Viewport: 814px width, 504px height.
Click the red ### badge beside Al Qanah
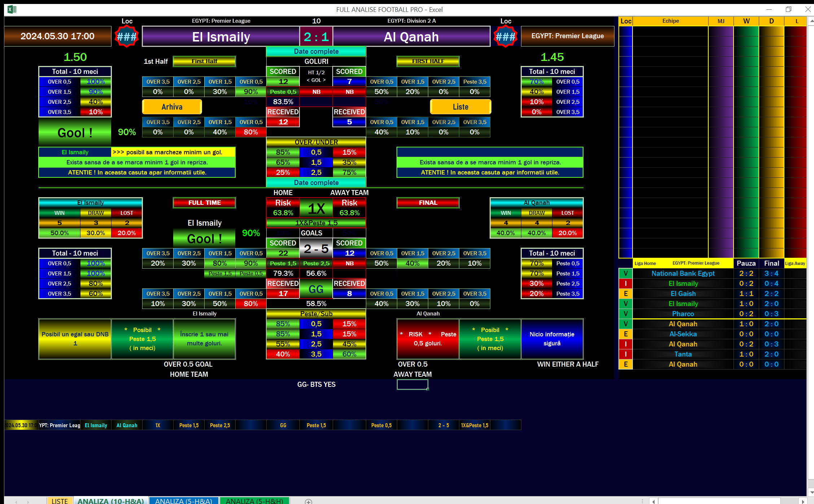point(505,36)
